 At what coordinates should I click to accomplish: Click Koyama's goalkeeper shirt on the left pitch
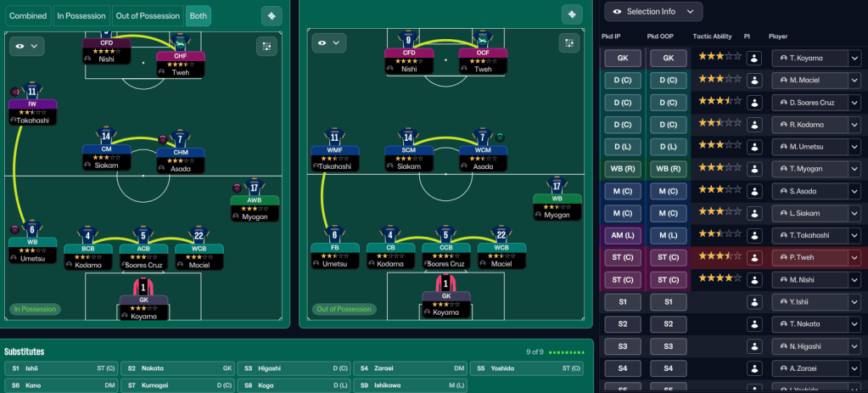point(143,286)
